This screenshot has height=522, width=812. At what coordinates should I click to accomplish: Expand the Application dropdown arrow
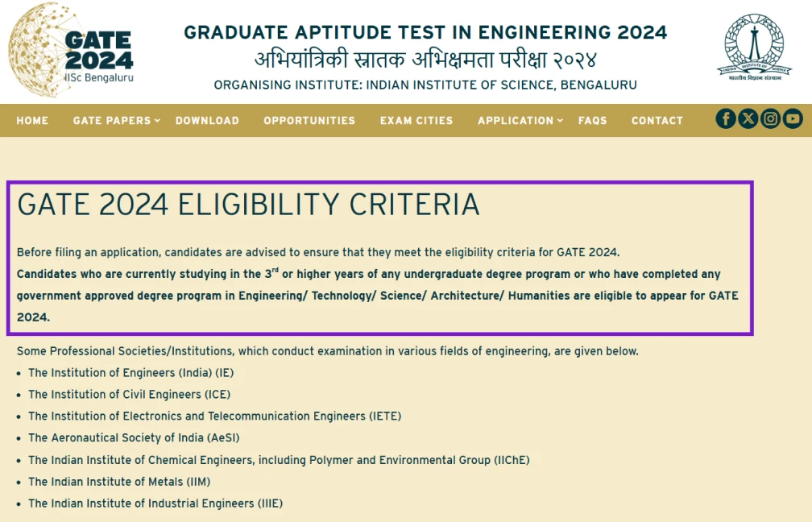click(x=561, y=120)
